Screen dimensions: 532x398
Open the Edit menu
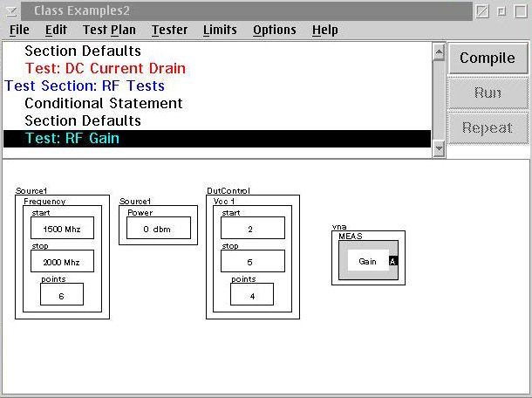(56, 30)
